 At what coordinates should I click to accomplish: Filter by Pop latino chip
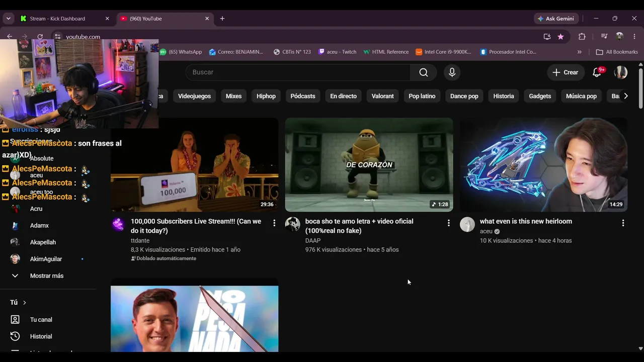pyautogui.click(x=422, y=96)
